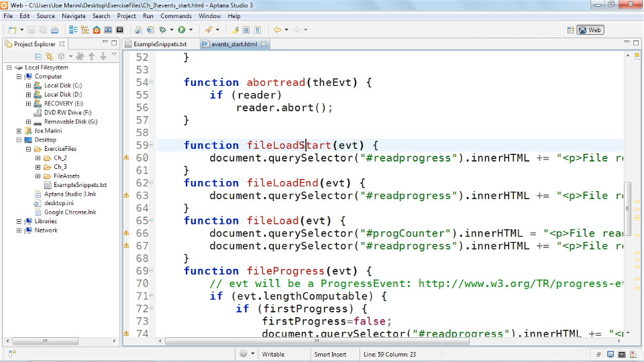This screenshot has width=644, height=362.
Task: Expand the FileAssets folder
Action: (38, 176)
